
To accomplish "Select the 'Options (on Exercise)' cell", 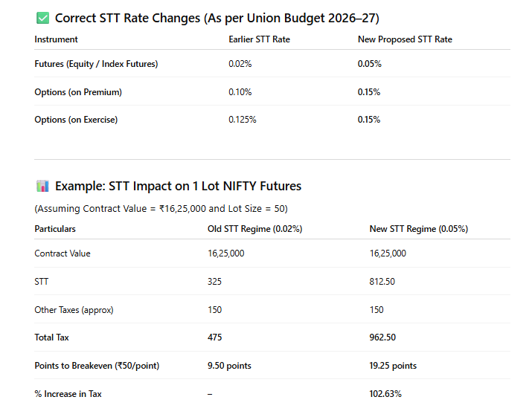I will click(x=76, y=120).
